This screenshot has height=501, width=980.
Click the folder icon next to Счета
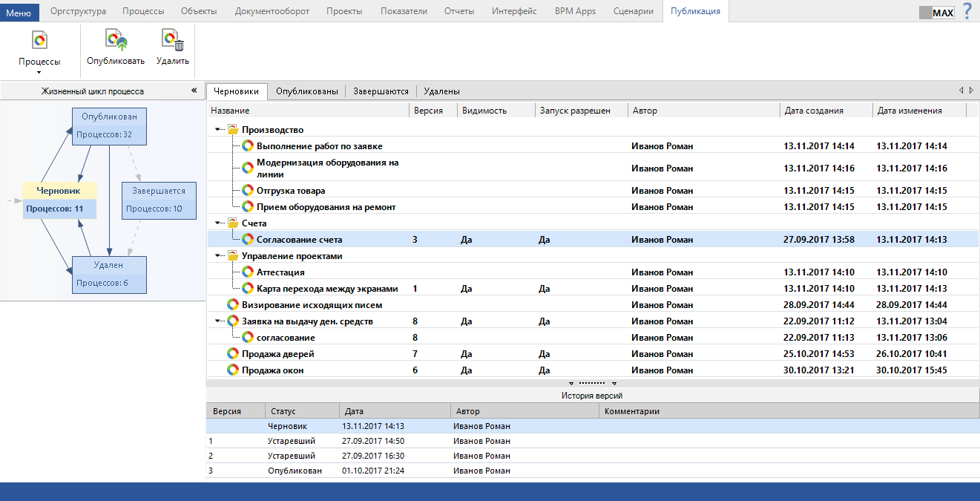coord(233,223)
